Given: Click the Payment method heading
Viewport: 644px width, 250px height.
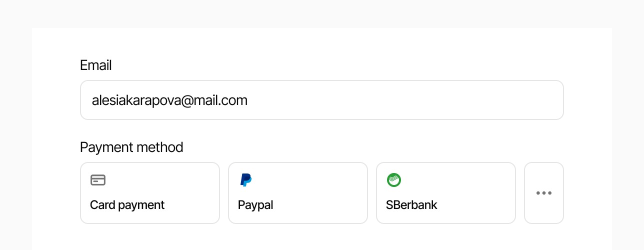Looking at the screenshot, I should click(131, 147).
